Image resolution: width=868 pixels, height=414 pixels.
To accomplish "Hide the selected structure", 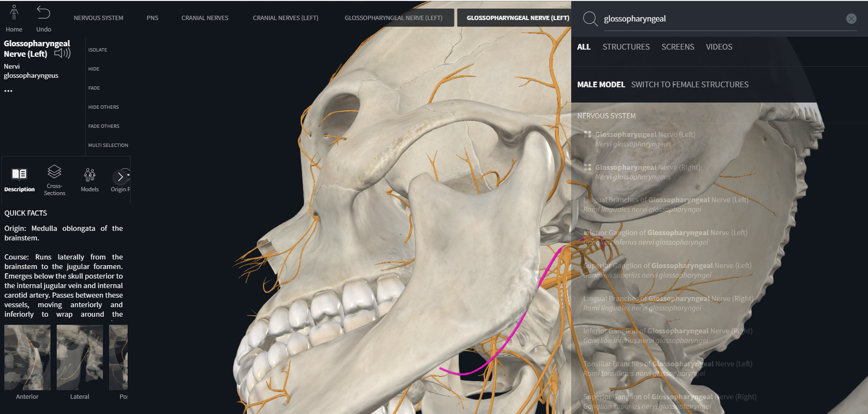I will coord(94,69).
